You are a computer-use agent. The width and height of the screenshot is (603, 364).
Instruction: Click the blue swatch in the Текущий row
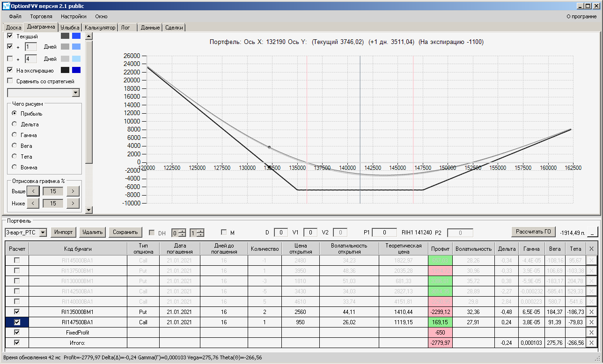tap(76, 36)
